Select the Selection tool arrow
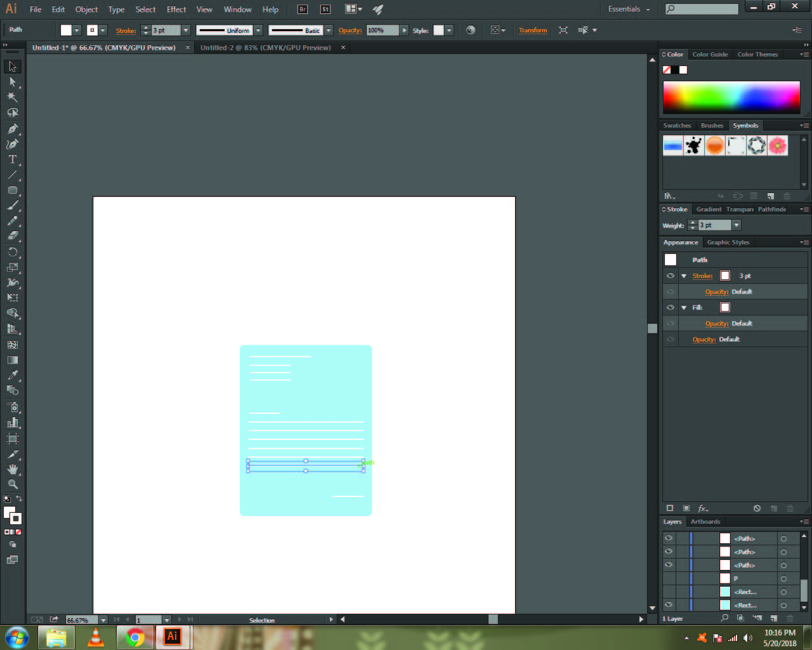 (12, 67)
